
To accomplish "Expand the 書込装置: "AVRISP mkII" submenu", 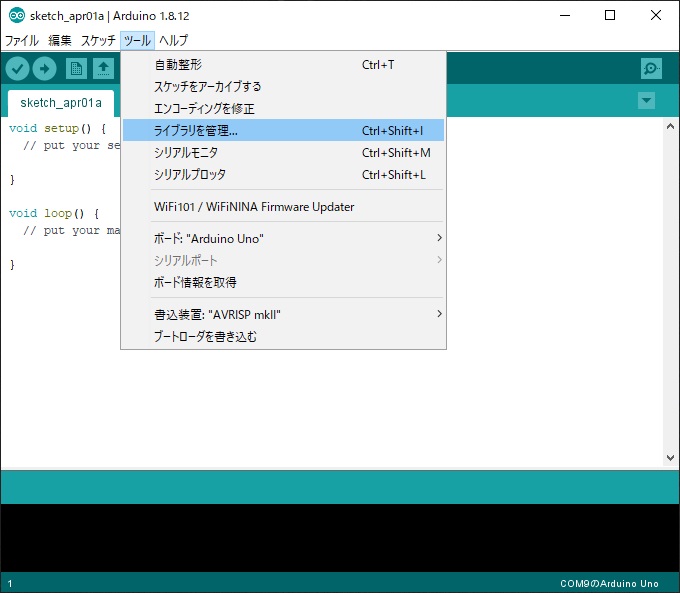I will [283, 314].
